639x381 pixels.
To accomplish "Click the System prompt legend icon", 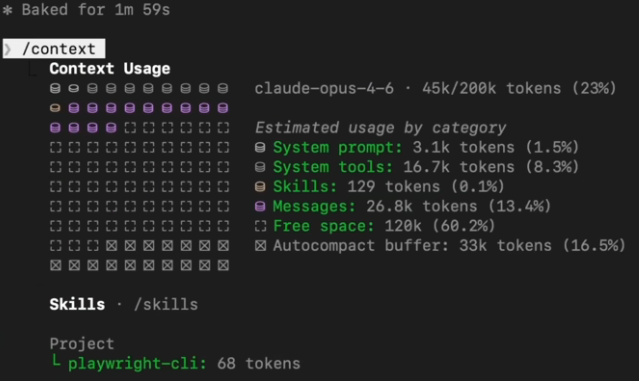I will (260, 148).
